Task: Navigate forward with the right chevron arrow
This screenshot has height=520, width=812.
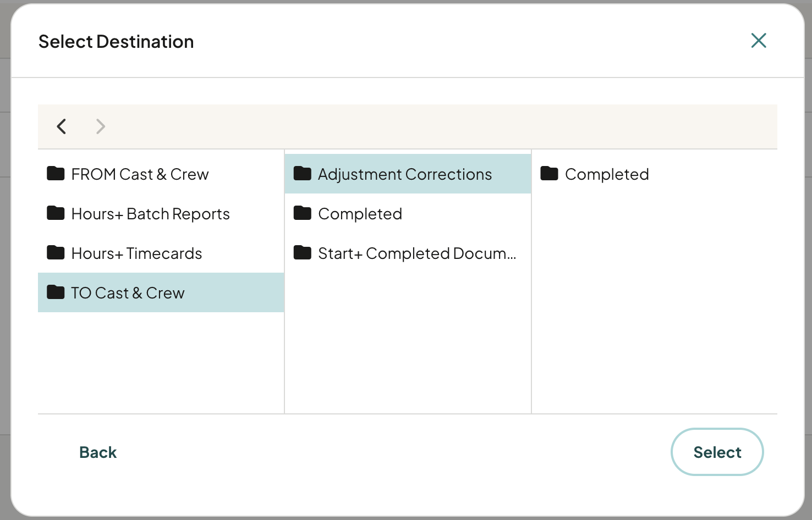Action: tap(100, 126)
